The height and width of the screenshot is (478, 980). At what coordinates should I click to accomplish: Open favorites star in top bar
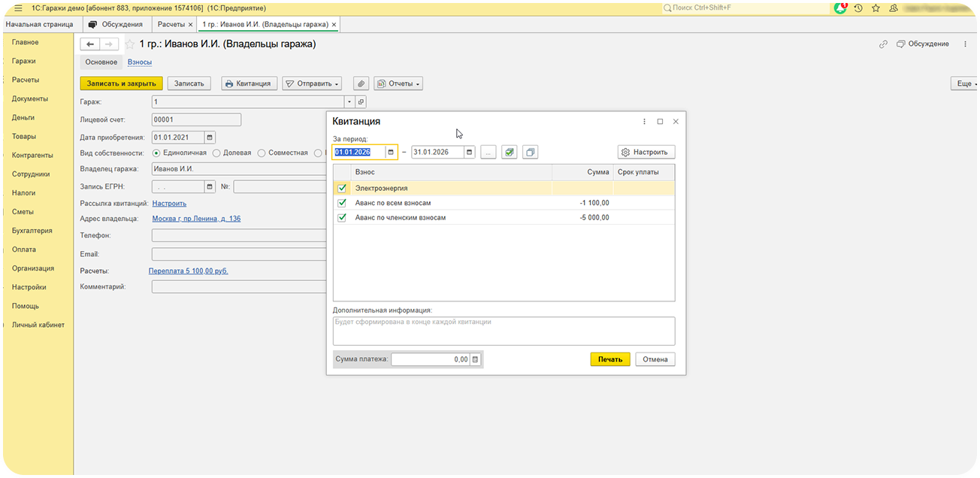click(x=876, y=8)
